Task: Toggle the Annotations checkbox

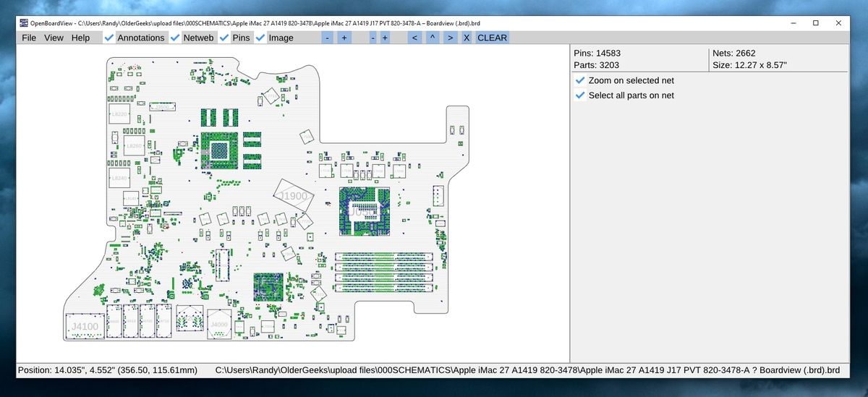Action: pyautogui.click(x=109, y=38)
